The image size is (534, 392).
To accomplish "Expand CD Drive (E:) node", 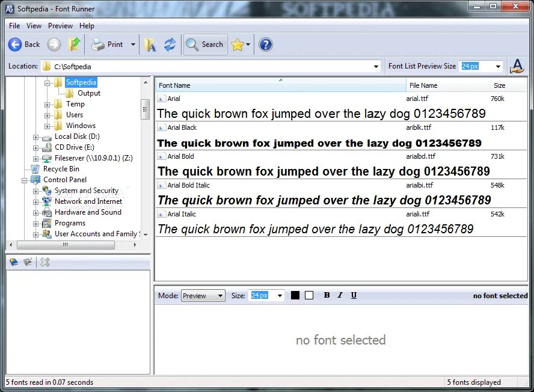I will pyautogui.click(x=35, y=148).
